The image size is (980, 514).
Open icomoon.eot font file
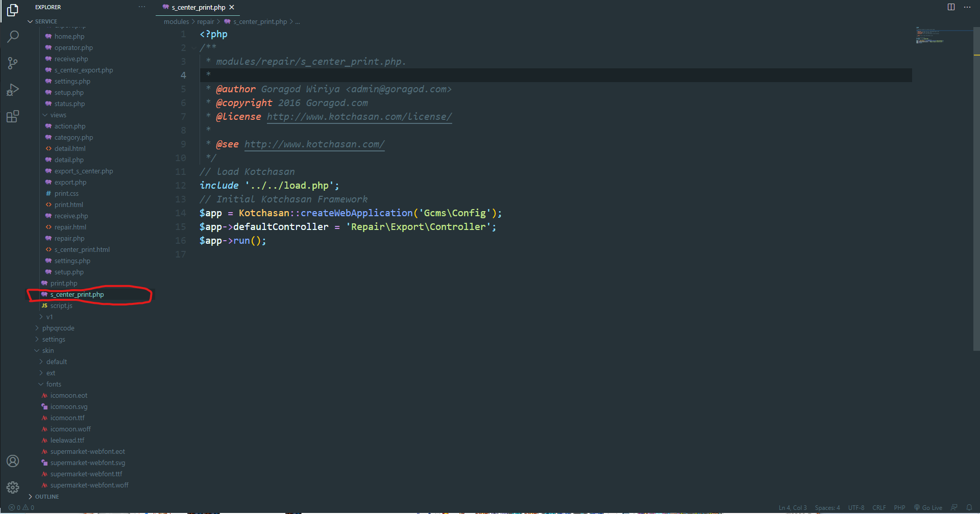point(69,396)
